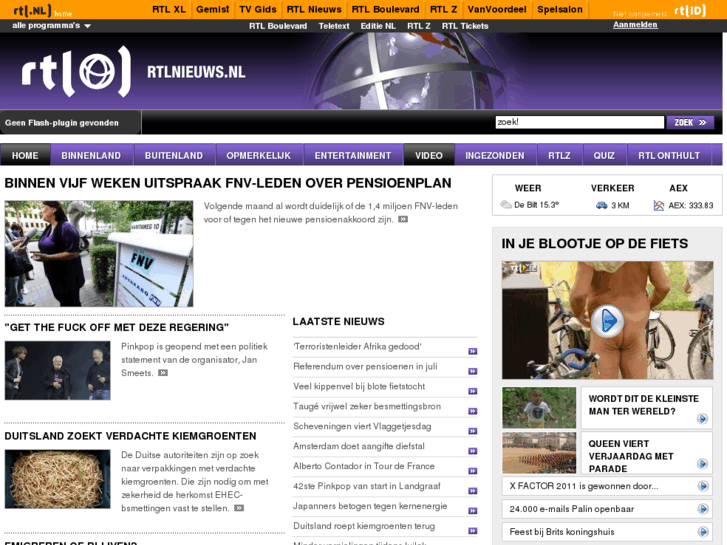
Task: Click arrow icon next to 'Referendum over pensioenen in juli'
Action: [x=472, y=371]
